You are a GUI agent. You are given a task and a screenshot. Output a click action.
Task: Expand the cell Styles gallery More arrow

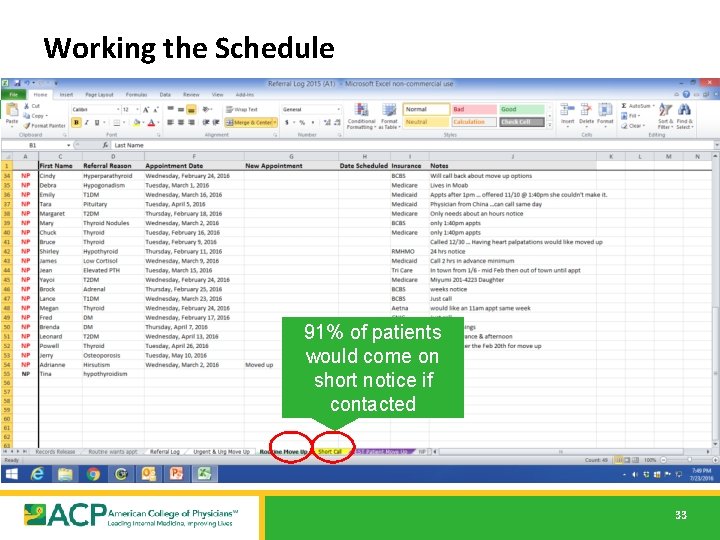tap(550, 125)
